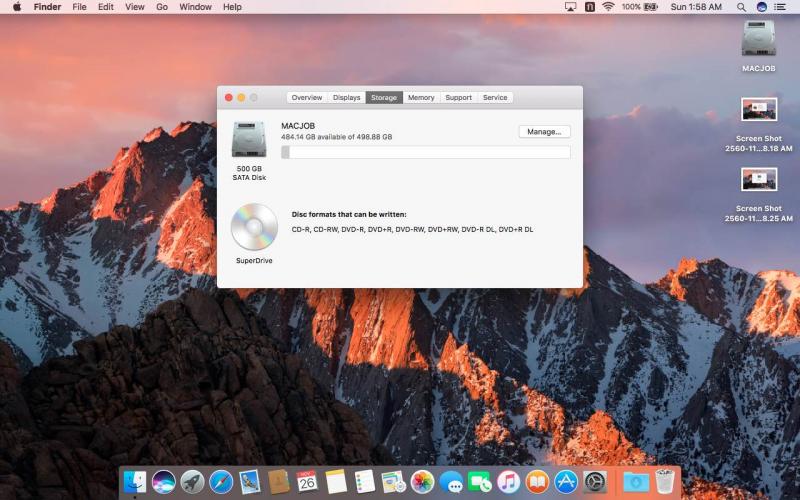Screen dimensions: 800x500
Task: Open Mail stamp icon in Dock
Action: pyautogui.click(x=249, y=482)
